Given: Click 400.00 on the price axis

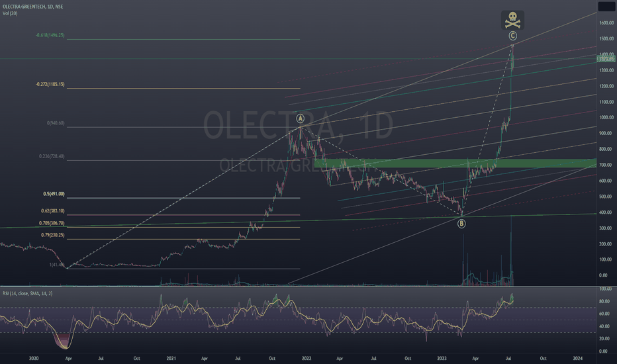Looking at the screenshot, I should [606, 212].
